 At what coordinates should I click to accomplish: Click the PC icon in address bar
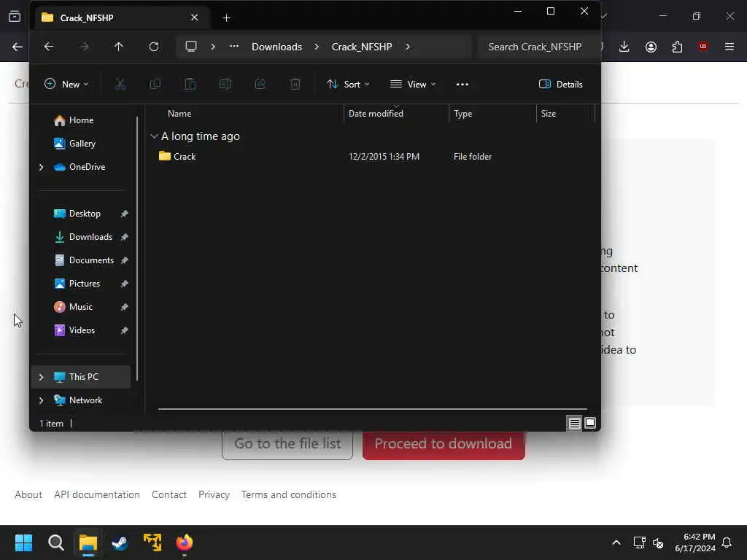[x=191, y=47]
